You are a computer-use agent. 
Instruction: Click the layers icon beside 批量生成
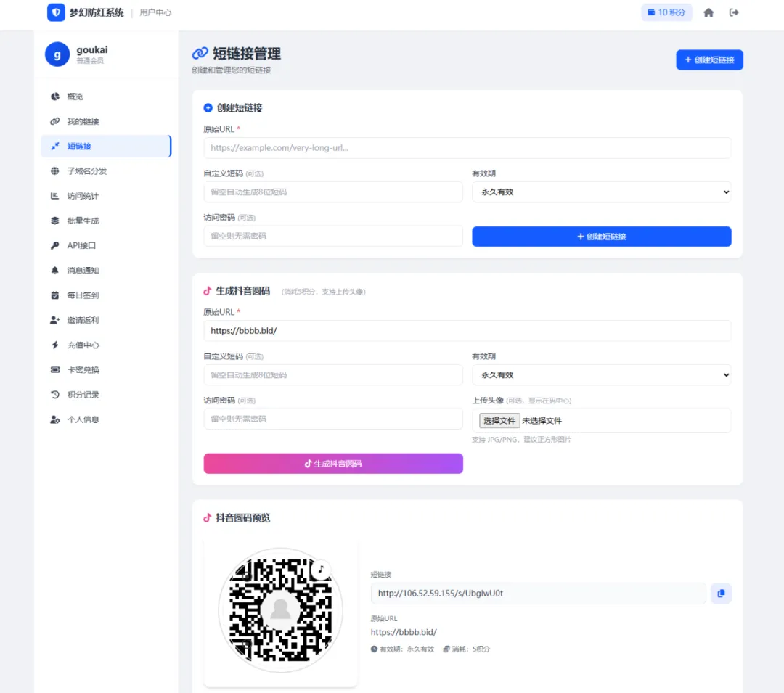pyautogui.click(x=55, y=221)
